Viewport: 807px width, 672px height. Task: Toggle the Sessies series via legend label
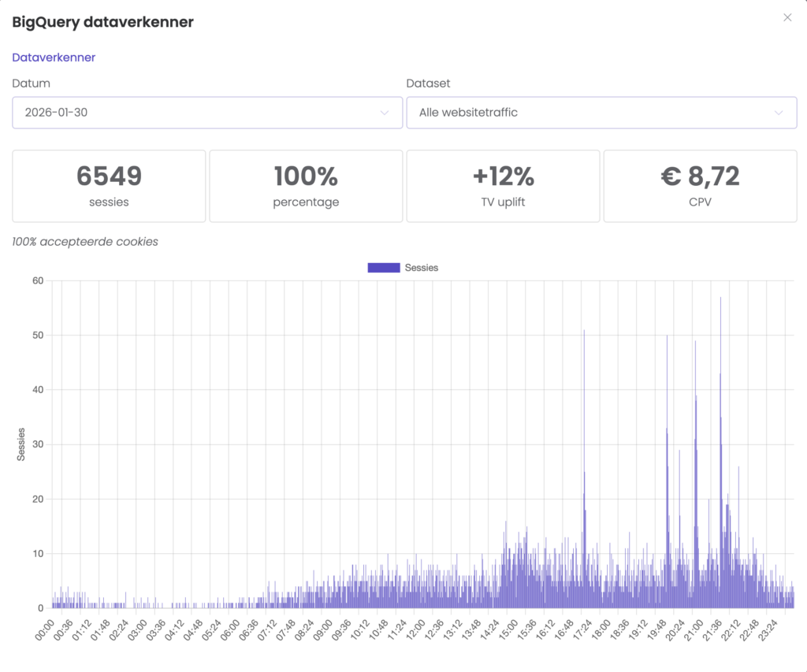[x=422, y=268]
